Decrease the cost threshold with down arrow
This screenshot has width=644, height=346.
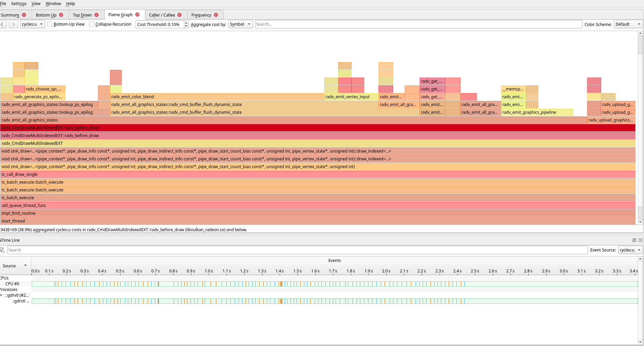tap(186, 26)
